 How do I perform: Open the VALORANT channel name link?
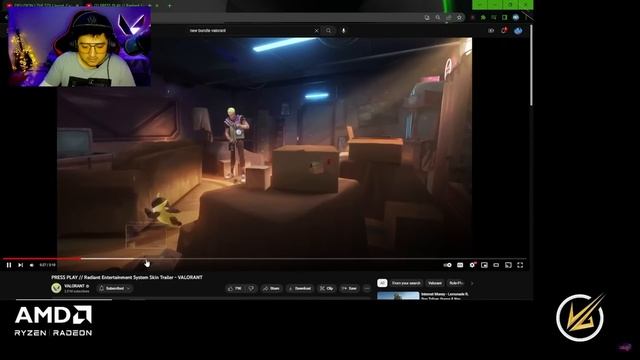pyautogui.click(x=74, y=286)
